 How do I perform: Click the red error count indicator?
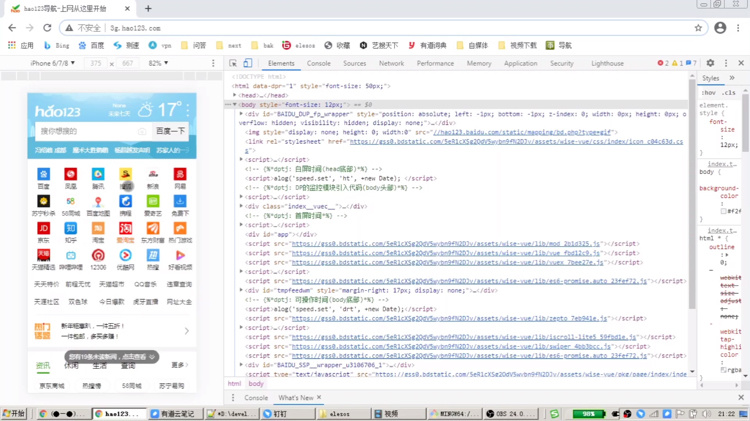tap(663, 63)
